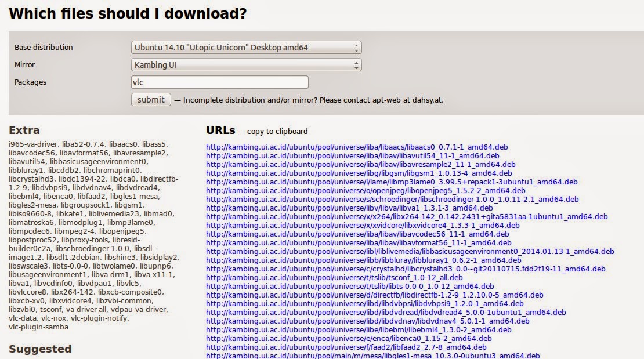Click libpostproc52 in the Extra list

coord(32,240)
